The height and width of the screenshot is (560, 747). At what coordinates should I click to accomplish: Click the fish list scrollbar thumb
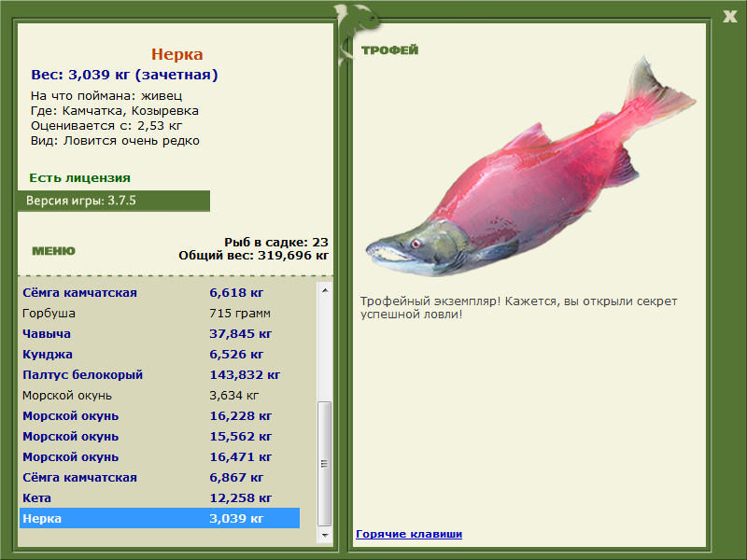(x=324, y=463)
